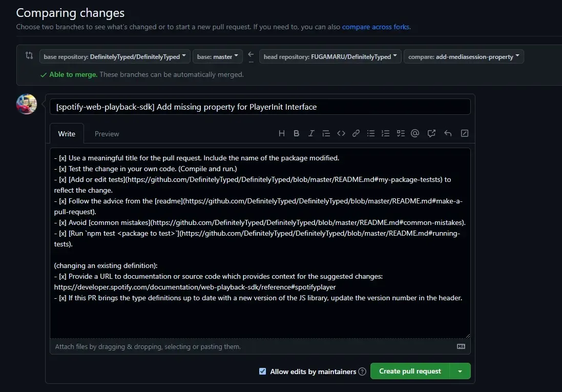Click the pull request title field
562x392 pixels.
tap(260, 107)
